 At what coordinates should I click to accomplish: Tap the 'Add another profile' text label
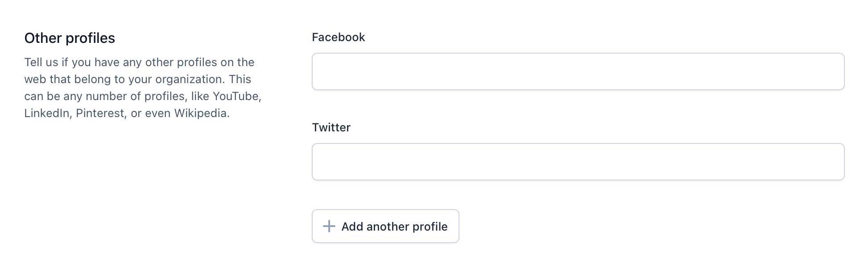394,226
